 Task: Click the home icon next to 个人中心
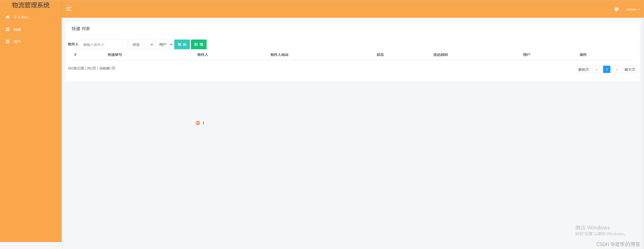coord(7,17)
